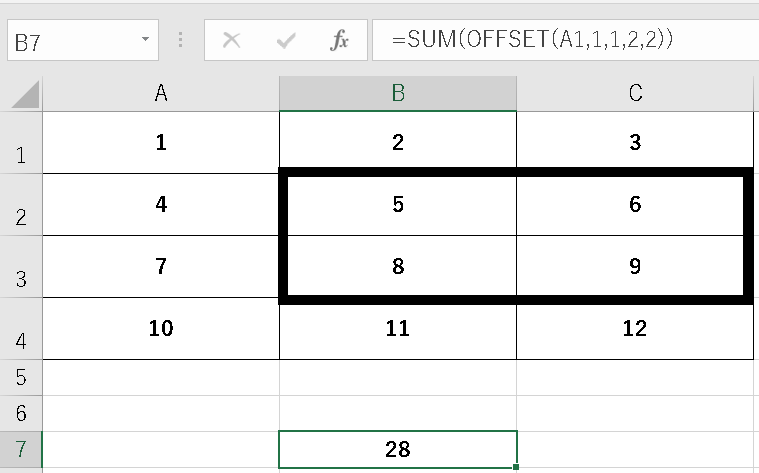
Task: Click cell containing value 3
Action: click(635, 143)
